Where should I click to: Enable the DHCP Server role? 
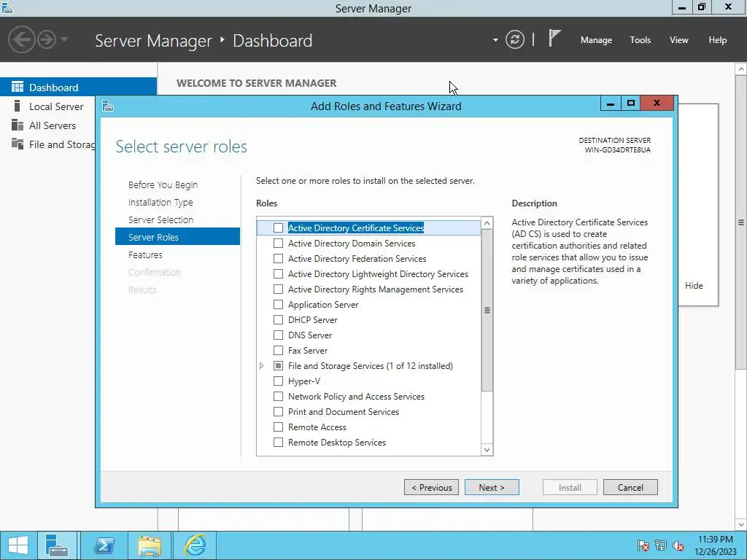(x=278, y=319)
